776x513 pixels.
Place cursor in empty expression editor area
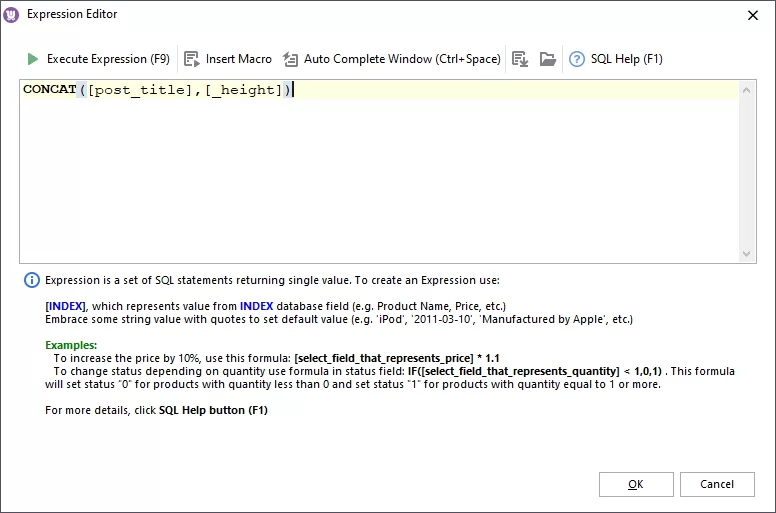point(380,180)
